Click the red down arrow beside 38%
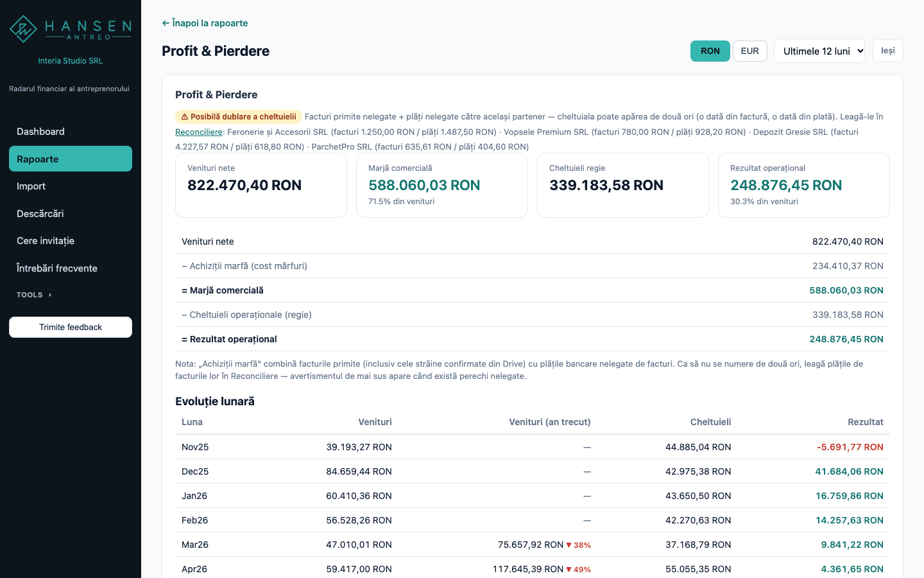 [569, 545]
